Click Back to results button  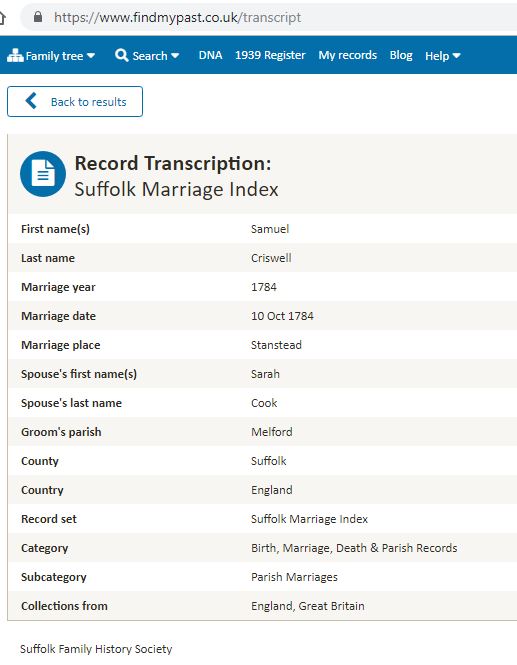(x=75, y=101)
